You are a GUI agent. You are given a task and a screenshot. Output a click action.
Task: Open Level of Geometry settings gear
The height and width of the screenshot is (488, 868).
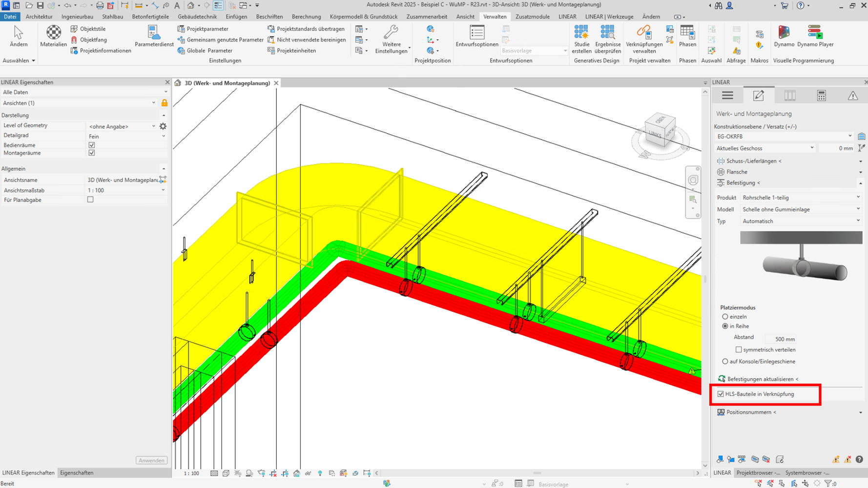pyautogui.click(x=163, y=126)
